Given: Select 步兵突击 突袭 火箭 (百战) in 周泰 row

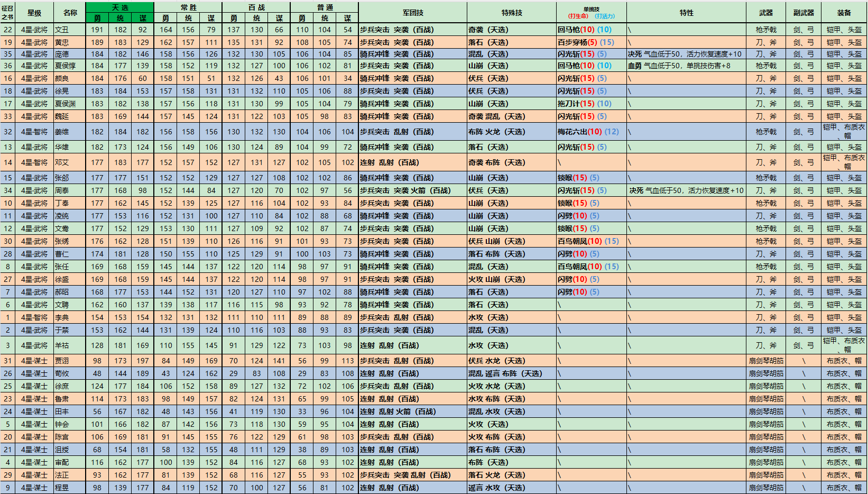Looking at the screenshot, I should [x=413, y=190].
